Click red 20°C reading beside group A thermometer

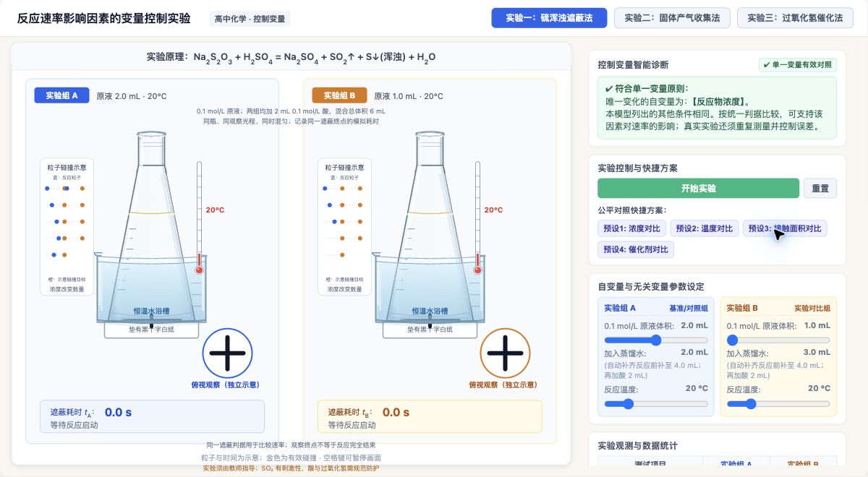point(215,210)
